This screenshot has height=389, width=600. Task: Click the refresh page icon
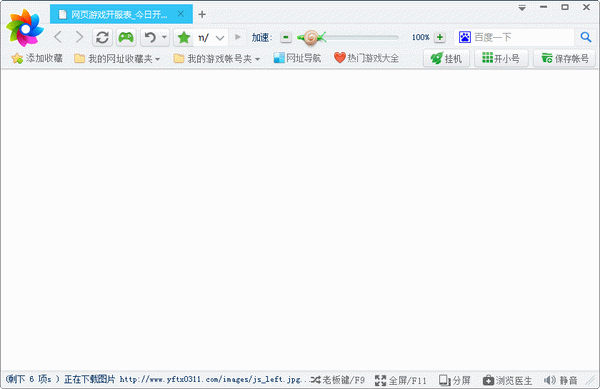click(102, 37)
